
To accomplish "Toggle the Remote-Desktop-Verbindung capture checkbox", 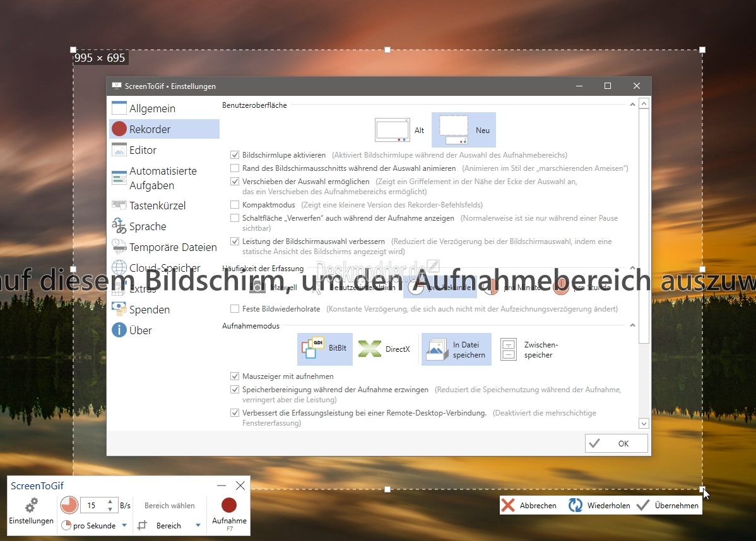I will click(235, 413).
